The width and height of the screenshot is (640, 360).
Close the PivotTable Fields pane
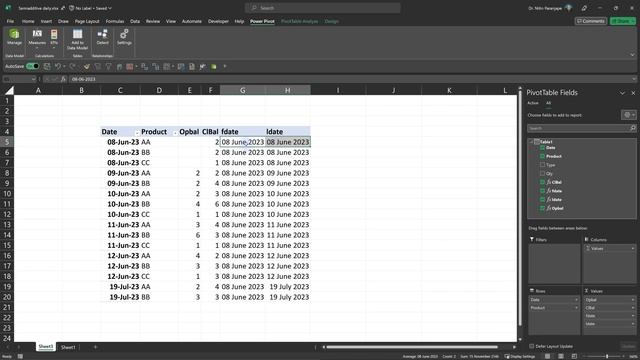pos(633,93)
